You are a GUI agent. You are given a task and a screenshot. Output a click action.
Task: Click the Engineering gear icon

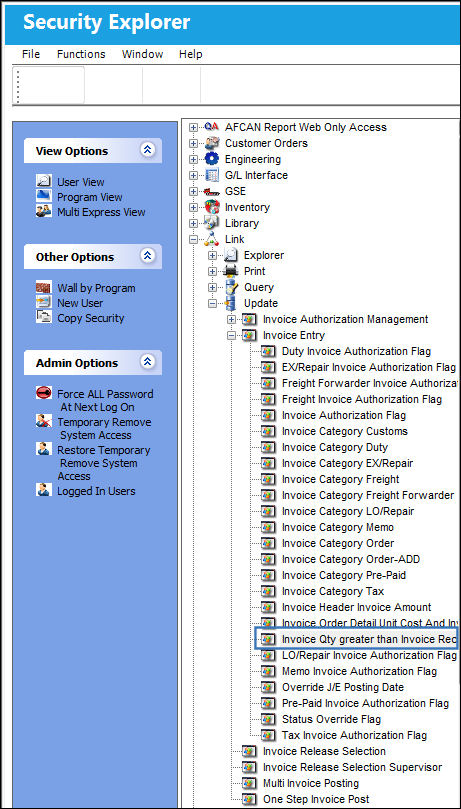coord(212,159)
